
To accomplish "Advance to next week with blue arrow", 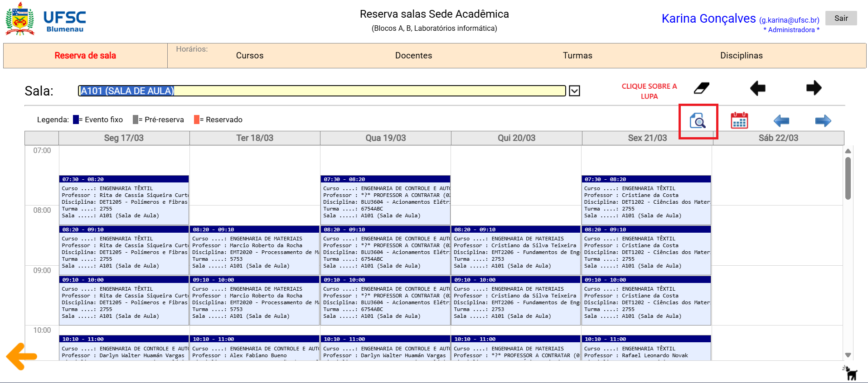I will (x=823, y=121).
